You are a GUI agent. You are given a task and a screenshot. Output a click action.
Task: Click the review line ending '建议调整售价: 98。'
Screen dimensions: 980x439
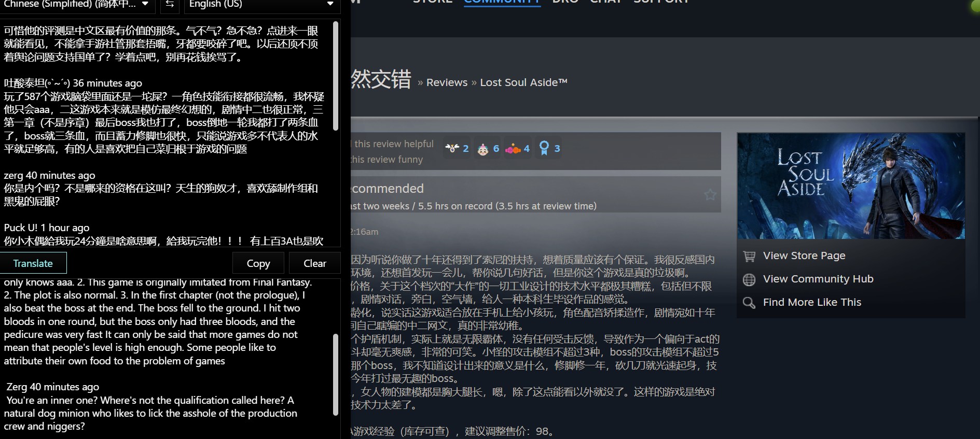453,431
